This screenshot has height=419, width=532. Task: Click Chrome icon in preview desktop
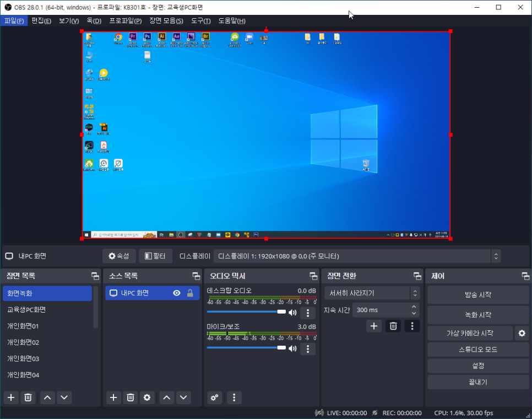coord(118,38)
